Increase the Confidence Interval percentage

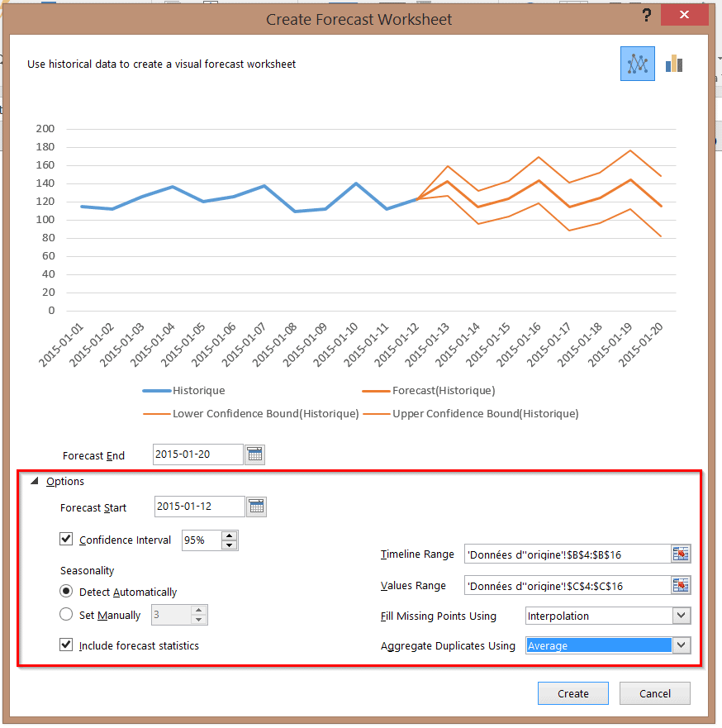[230, 535]
